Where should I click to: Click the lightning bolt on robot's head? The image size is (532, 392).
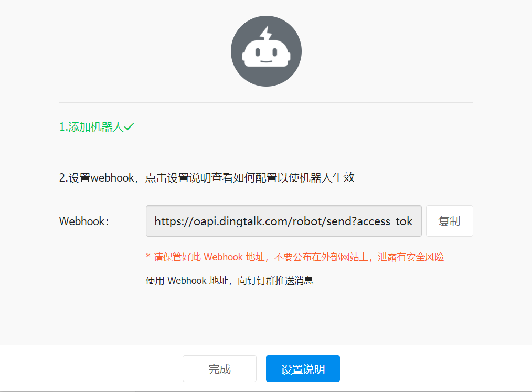(267, 33)
